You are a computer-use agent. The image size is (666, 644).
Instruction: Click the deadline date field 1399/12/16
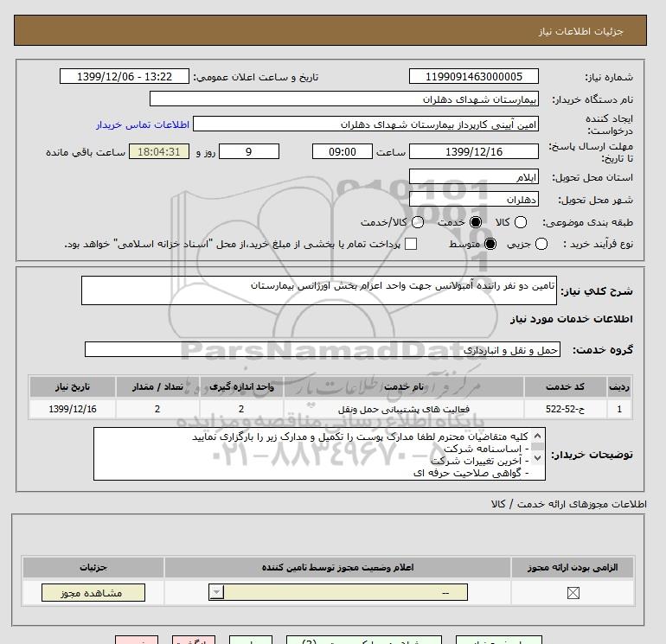click(474, 151)
